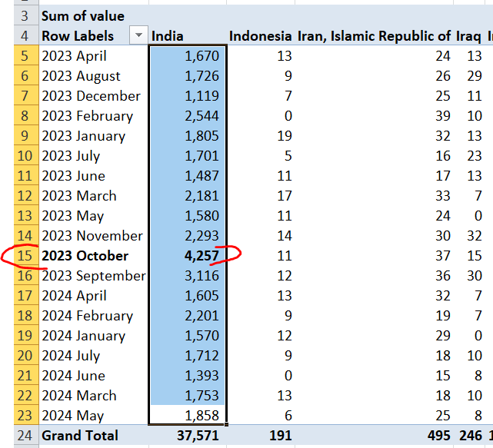Click Iran value 37 for 2023 October
The image size is (493, 448).
443,256
